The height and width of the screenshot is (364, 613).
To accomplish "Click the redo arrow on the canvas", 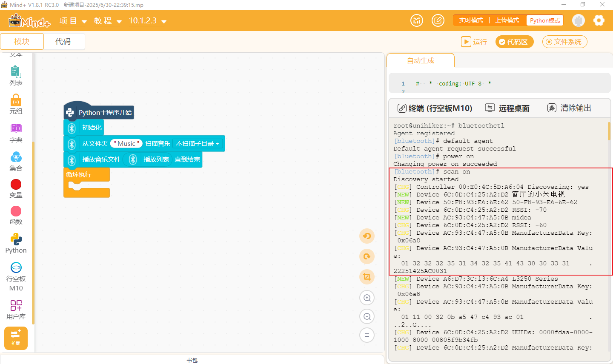I will (x=367, y=256).
